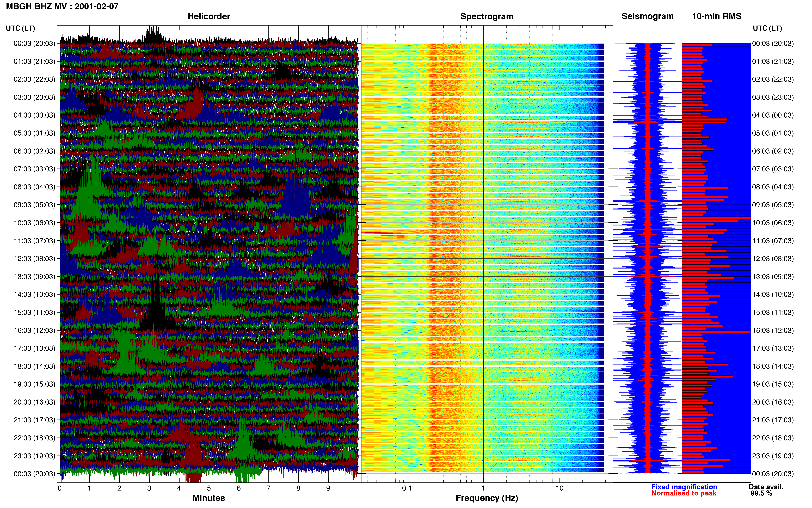Click '08:03 (04:03)' on the left time axis

pos(34,187)
